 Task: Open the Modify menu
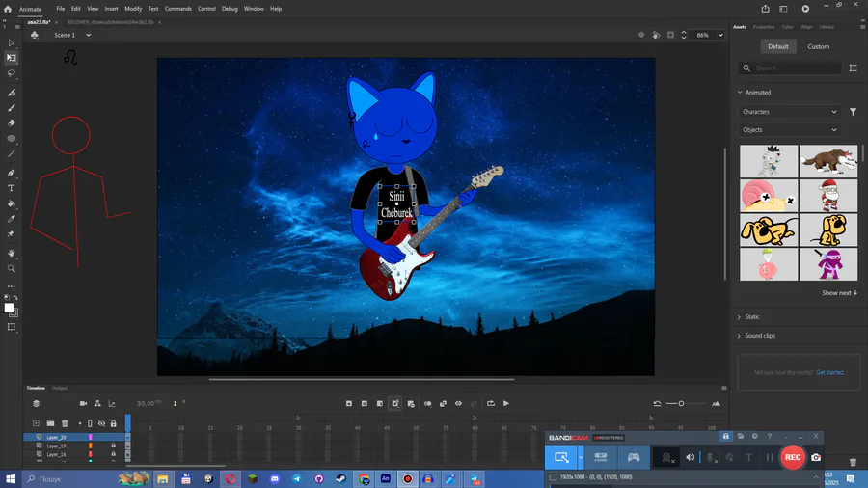133,9
